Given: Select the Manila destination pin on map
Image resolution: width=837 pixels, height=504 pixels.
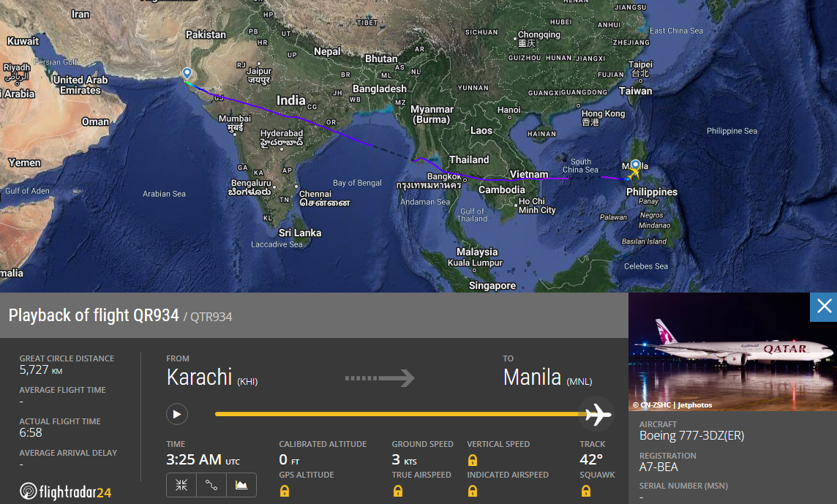Looking at the screenshot, I should point(635,165).
